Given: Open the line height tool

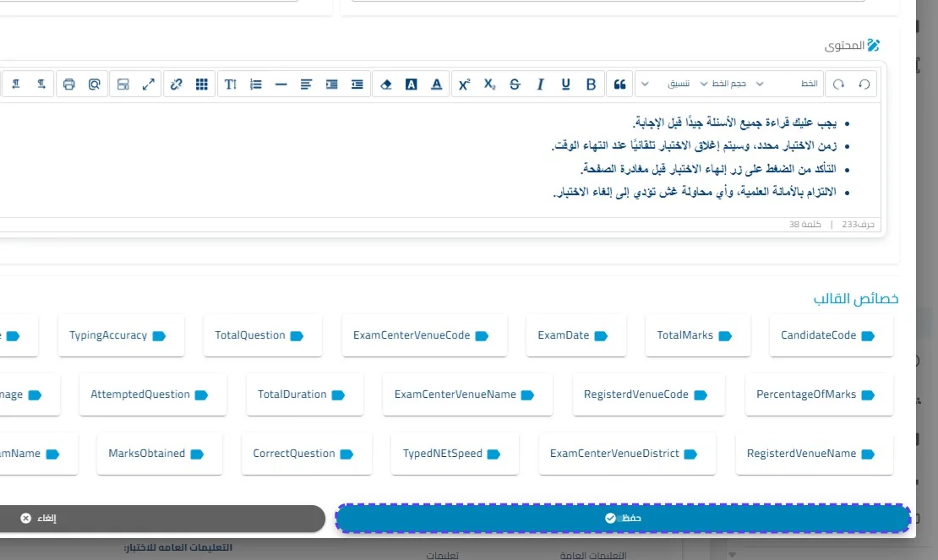Looking at the screenshot, I should [x=231, y=84].
